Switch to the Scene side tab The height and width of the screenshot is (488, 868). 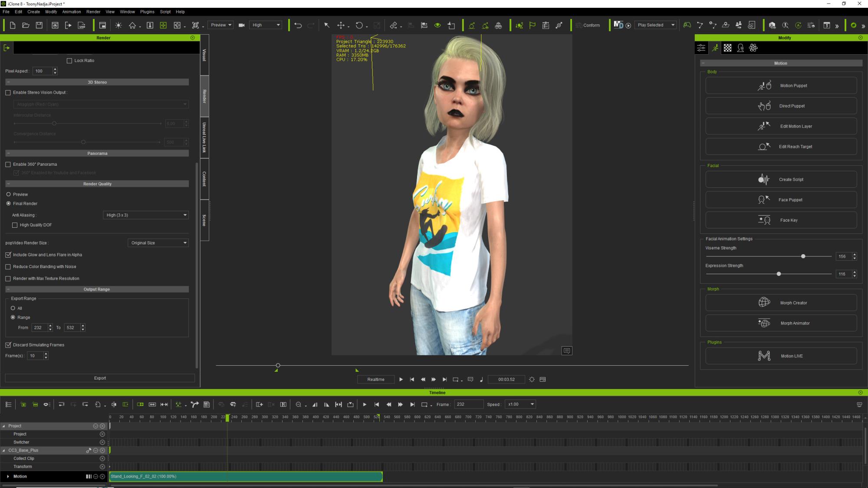tap(204, 220)
